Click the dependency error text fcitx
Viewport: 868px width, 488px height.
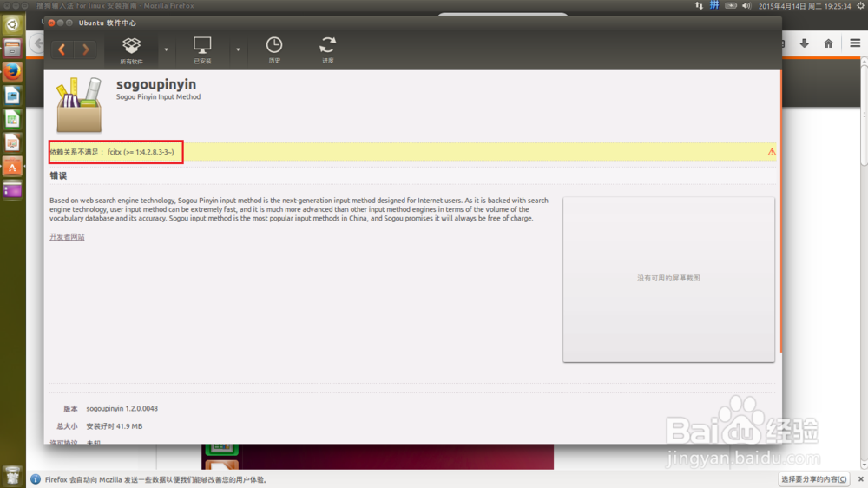tap(112, 152)
